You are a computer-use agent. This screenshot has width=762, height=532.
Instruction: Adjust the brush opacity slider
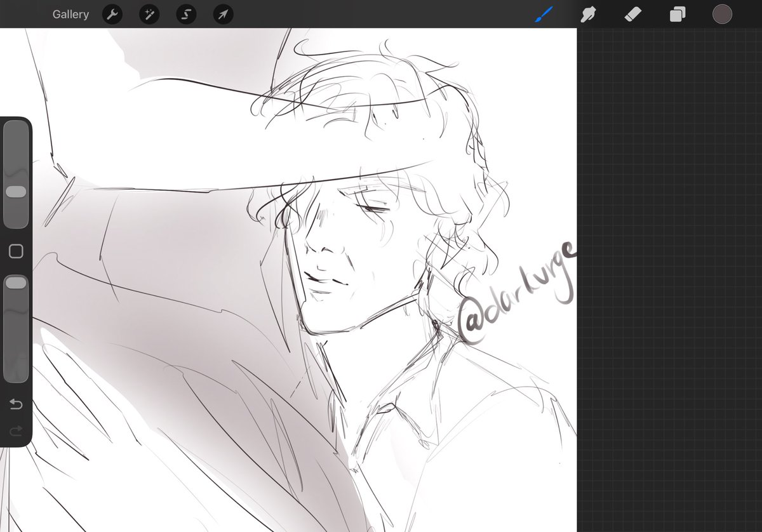[x=16, y=328]
